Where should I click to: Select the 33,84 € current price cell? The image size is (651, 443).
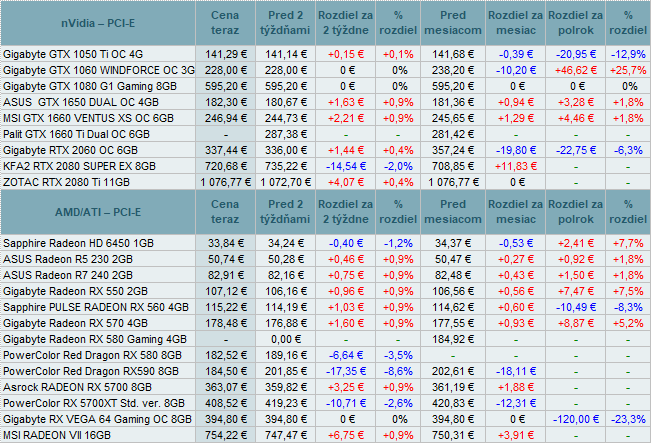click(225, 243)
